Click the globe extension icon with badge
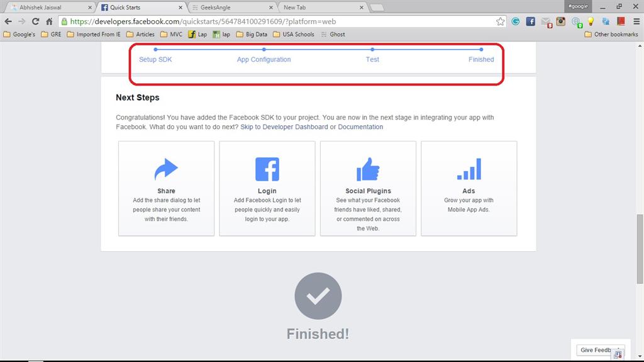The image size is (644, 362). click(576, 22)
